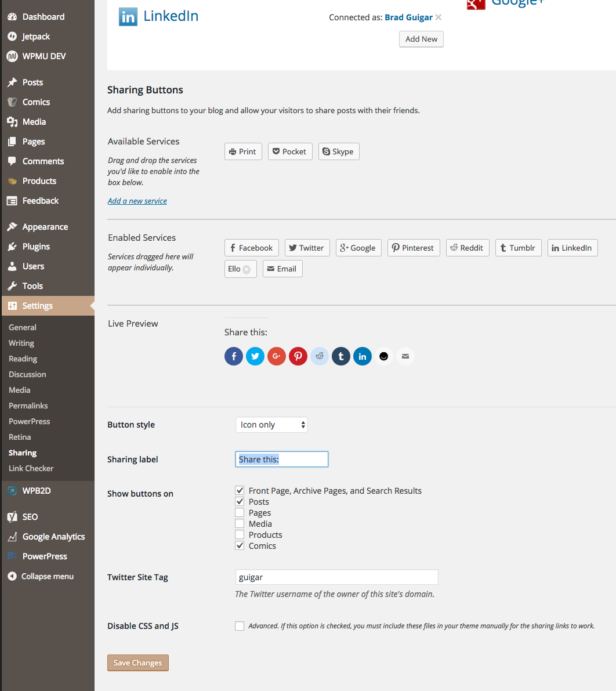
Task: Click the Twitter share icon in preview
Action: point(255,356)
